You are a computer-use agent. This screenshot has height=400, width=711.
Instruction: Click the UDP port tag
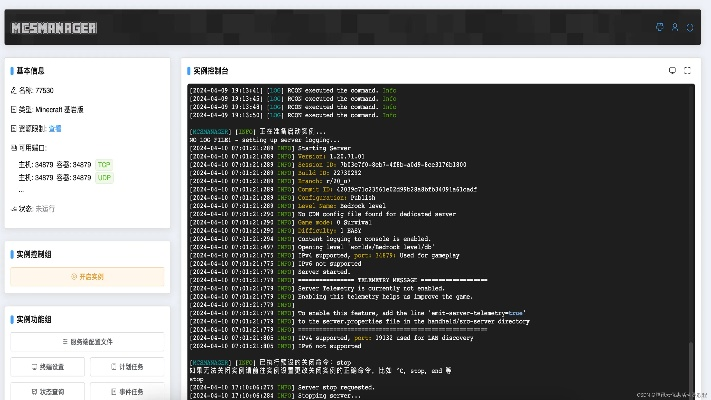click(104, 177)
